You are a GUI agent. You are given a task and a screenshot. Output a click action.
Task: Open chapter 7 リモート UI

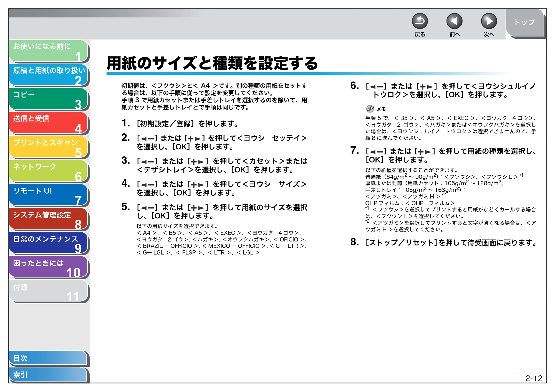(x=49, y=195)
